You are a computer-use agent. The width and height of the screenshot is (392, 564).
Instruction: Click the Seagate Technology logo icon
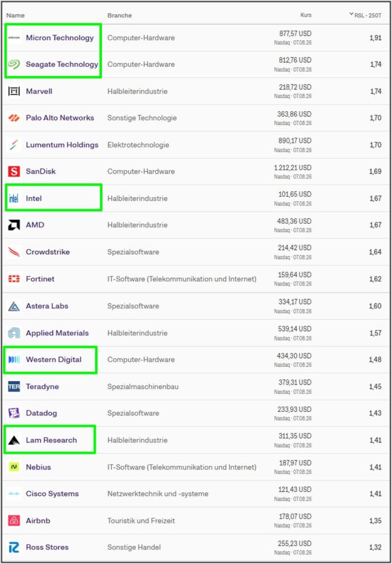[x=14, y=64]
